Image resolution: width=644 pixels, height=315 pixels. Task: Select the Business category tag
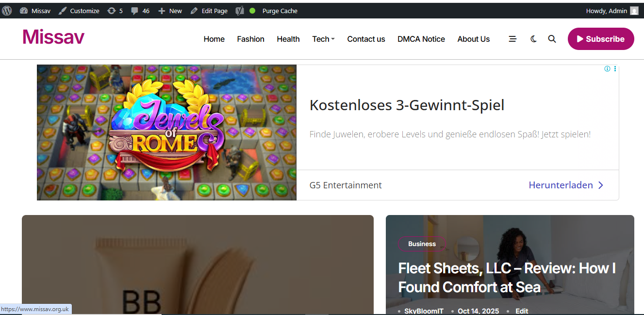pos(422,244)
